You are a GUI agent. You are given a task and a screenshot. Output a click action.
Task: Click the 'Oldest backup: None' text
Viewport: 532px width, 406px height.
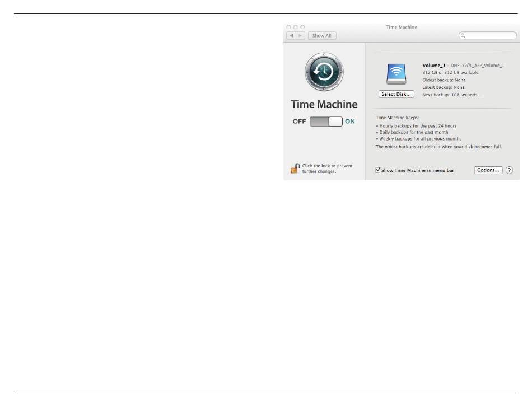click(x=444, y=80)
